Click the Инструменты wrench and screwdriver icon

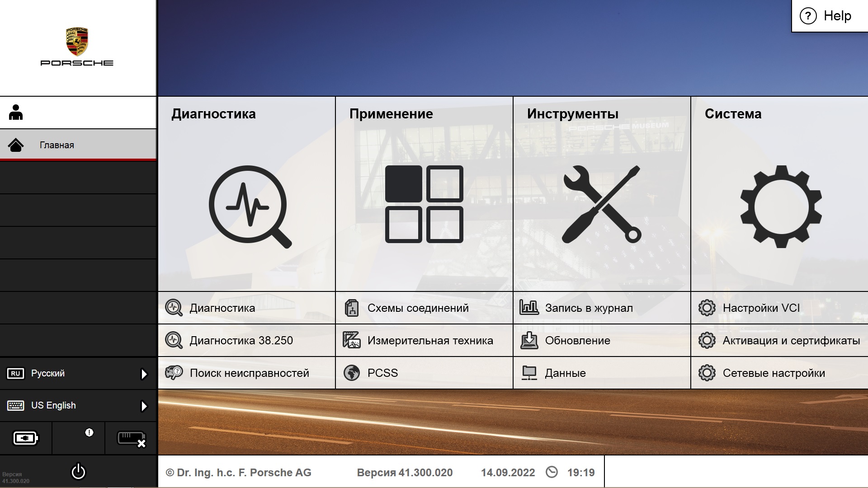click(x=601, y=204)
